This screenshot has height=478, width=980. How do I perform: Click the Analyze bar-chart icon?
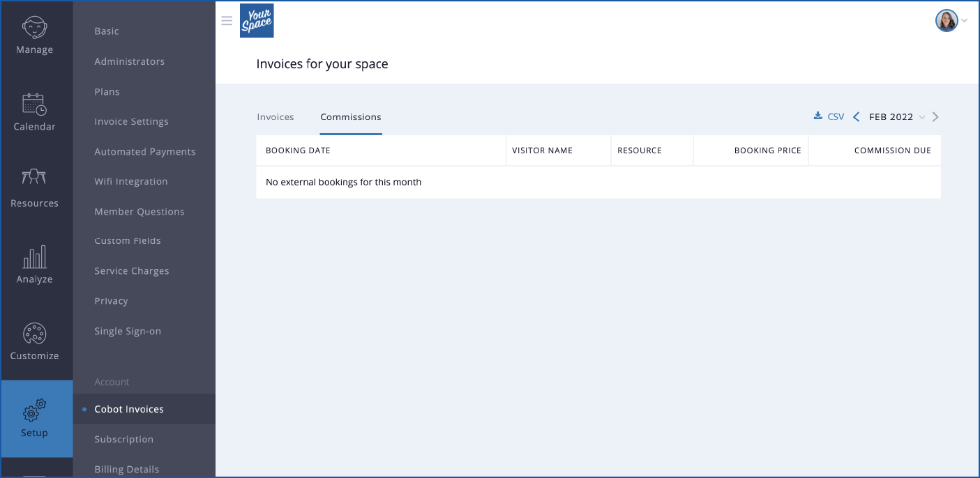point(33,259)
